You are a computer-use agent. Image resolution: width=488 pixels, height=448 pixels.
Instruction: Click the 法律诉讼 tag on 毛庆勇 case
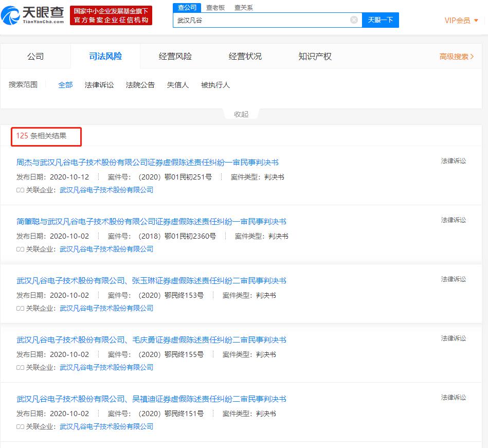click(x=454, y=338)
